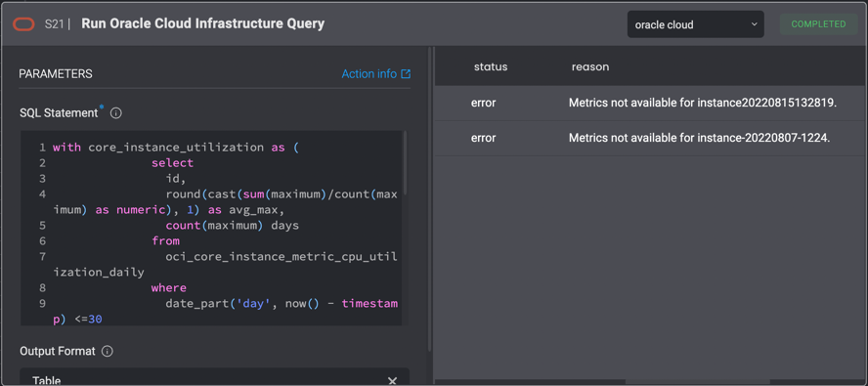Click SQL line 1 with core_instance_utilization
The width and height of the screenshot is (868, 386).
(x=176, y=148)
